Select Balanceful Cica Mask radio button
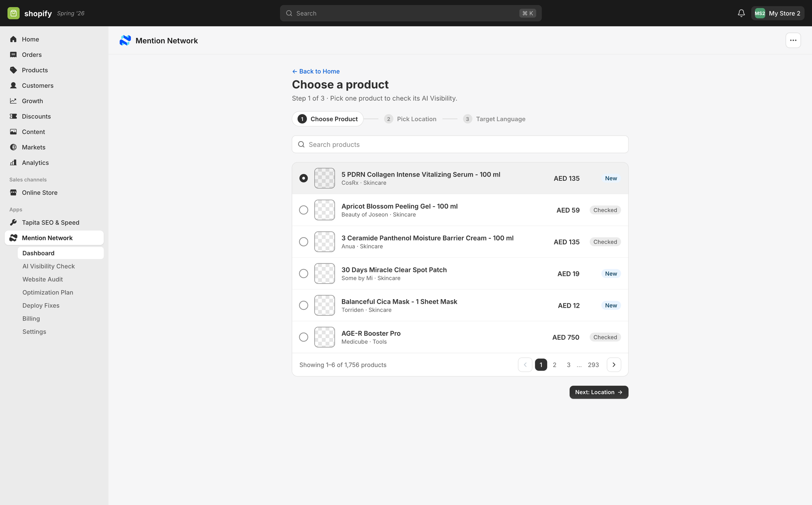 tap(304, 305)
